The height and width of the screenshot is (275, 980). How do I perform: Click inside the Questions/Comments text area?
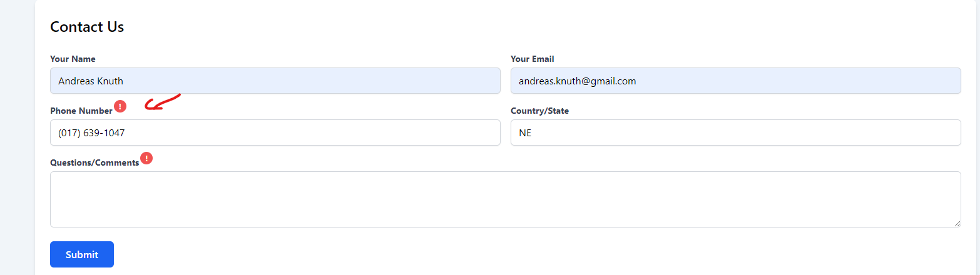tap(505, 199)
